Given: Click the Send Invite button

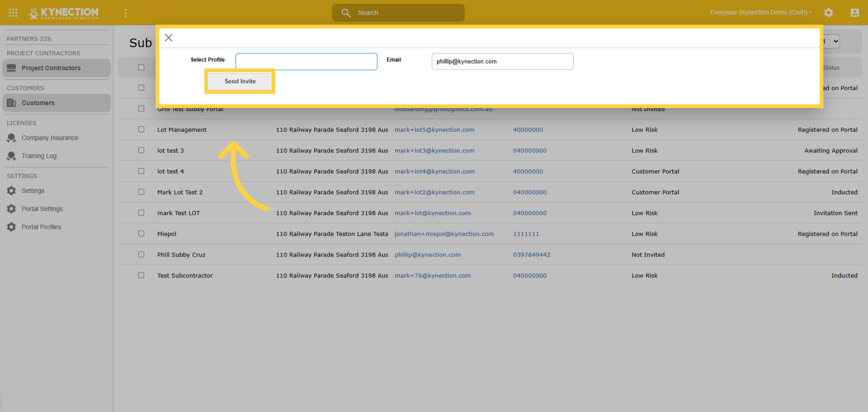Looking at the screenshot, I should tap(240, 81).
